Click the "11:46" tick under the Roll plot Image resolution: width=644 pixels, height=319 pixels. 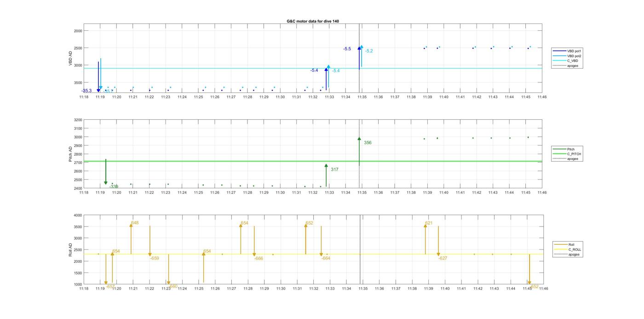[x=543, y=289]
